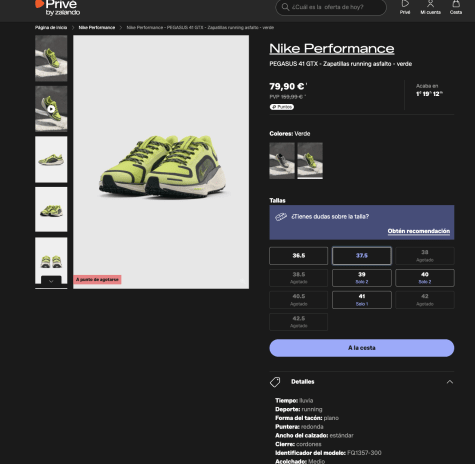Select size 40 with only 2 left

click(x=425, y=278)
